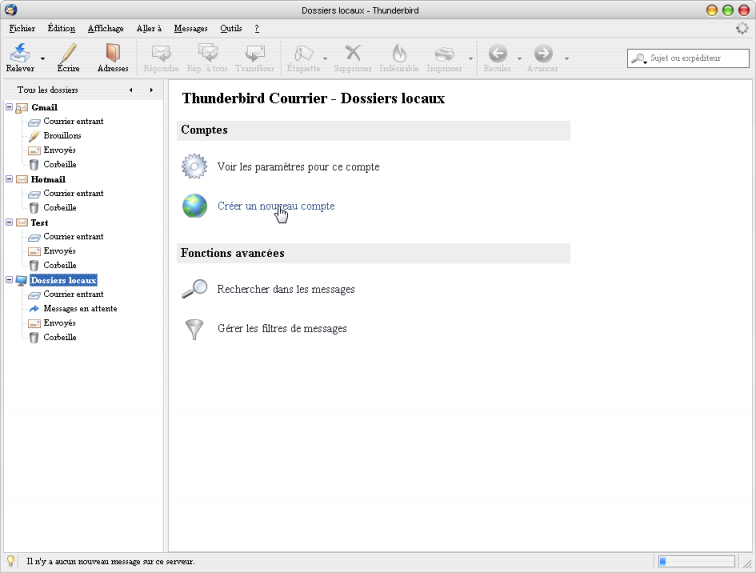Click the Relever get mail icon

(20, 52)
